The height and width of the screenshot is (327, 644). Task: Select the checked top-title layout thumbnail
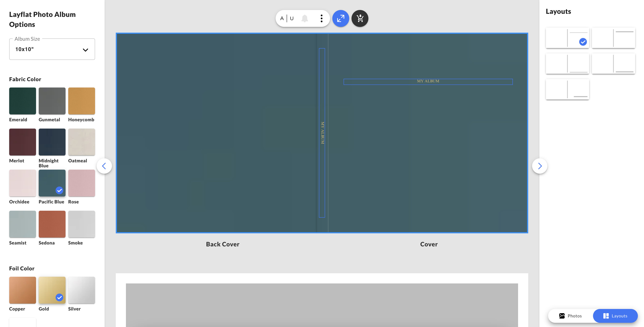(x=567, y=38)
